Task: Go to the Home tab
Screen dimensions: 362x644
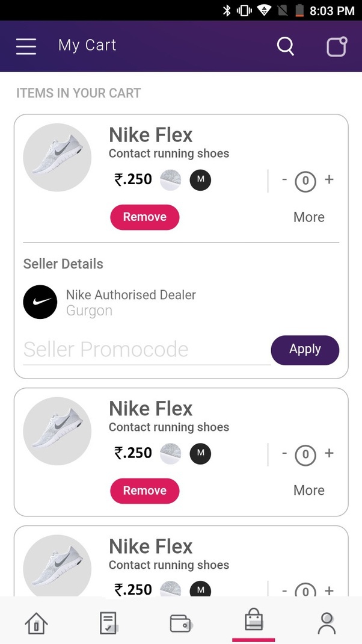Action: 35,624
